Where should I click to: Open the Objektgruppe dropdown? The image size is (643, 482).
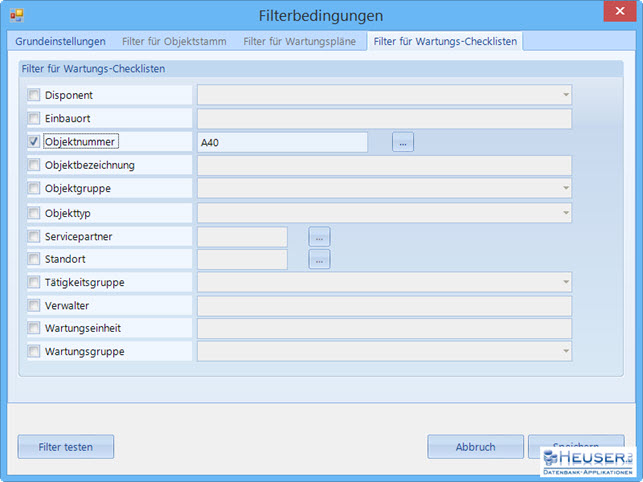coord(565,189)
